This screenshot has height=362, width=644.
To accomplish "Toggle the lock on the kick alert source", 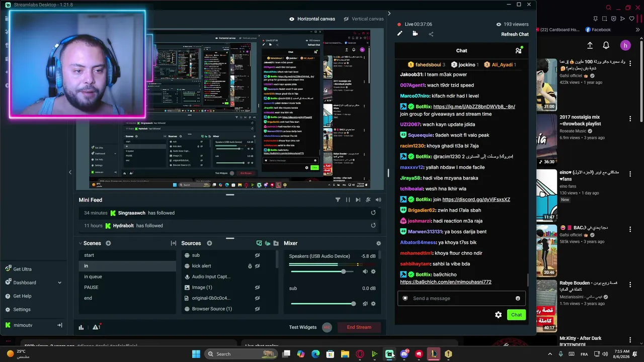I will pyautogui.click(x=250, y=266).
